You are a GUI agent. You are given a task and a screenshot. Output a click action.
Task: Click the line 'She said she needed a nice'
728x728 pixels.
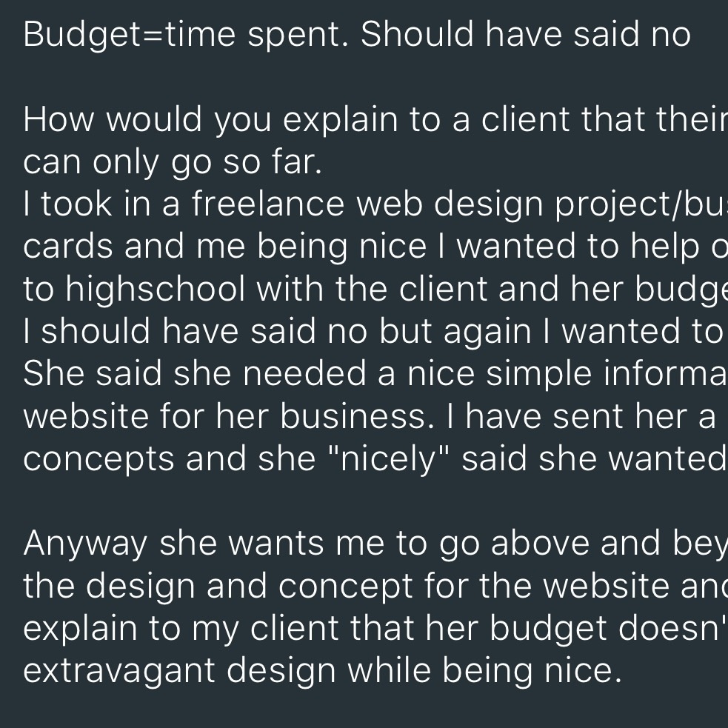point(375,374)
